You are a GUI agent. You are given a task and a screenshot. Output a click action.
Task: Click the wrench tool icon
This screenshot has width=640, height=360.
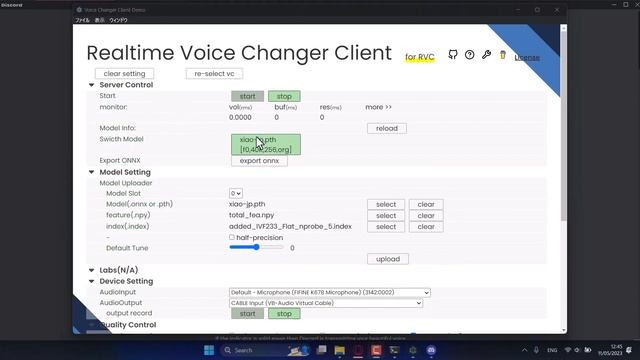pos(486,55)
